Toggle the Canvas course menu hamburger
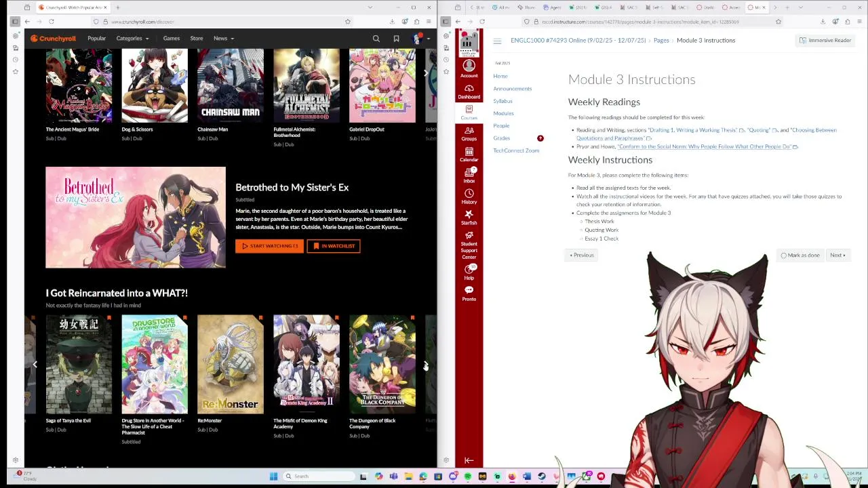Image resolution: width=868 pixels, height=488 pixels. coord(497,41)
